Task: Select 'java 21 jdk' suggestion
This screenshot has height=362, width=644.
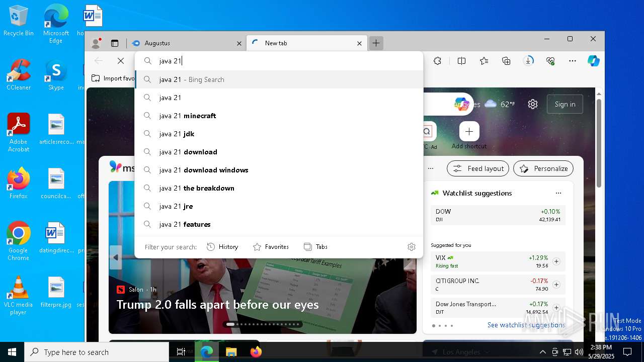Action: point(279,134)
